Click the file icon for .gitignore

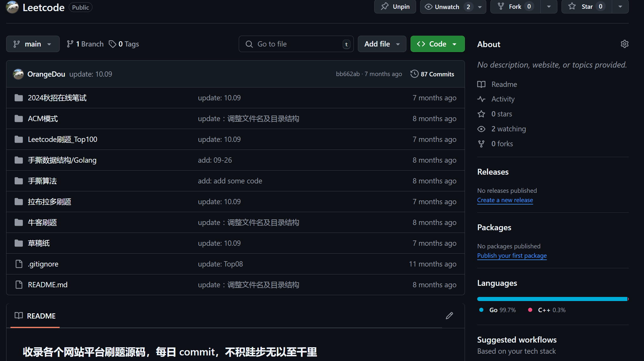19,264
